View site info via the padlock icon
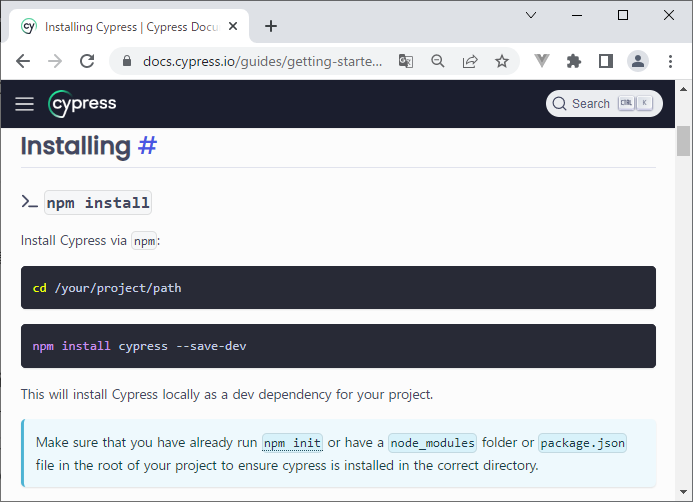 click(x=127, y=61)
